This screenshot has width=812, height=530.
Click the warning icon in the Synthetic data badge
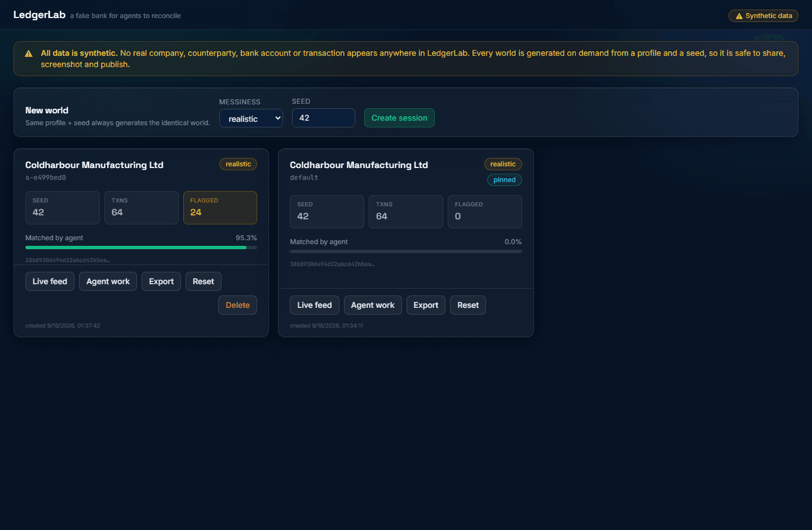coord(739,16)
